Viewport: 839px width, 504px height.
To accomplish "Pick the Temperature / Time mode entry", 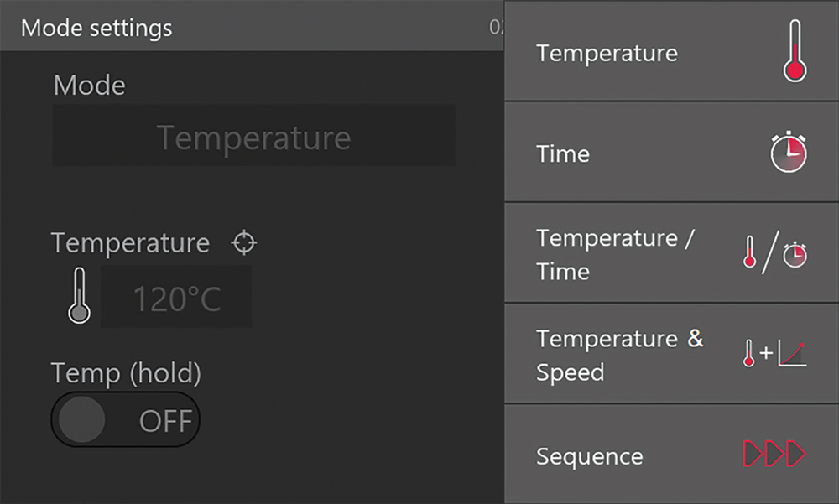I will click(615, 254).
